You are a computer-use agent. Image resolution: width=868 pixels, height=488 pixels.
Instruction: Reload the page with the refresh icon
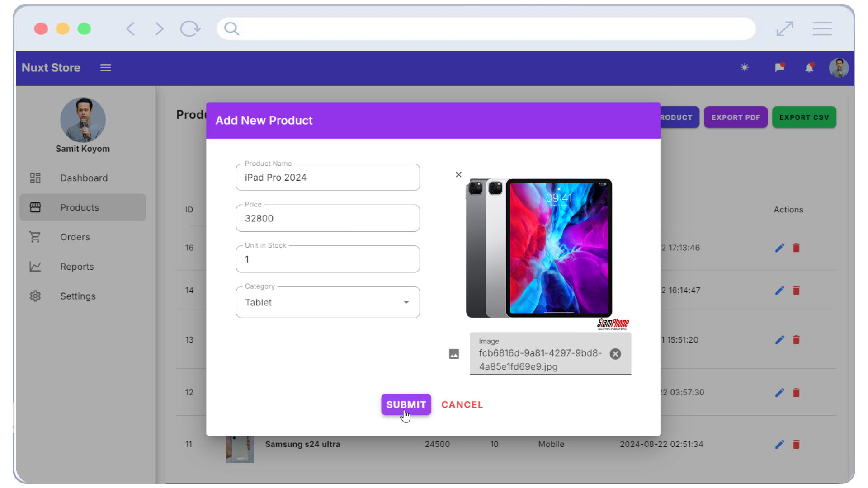(x=190, y=29)
